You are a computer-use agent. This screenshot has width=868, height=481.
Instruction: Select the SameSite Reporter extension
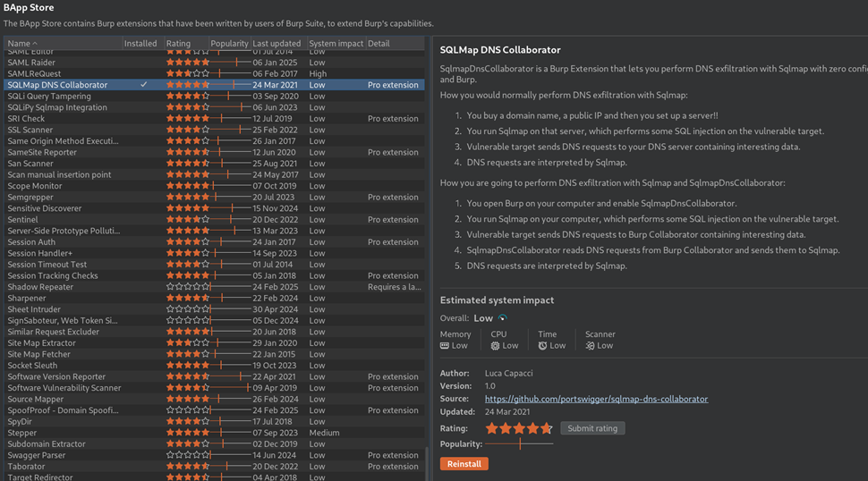click(214, 152)
